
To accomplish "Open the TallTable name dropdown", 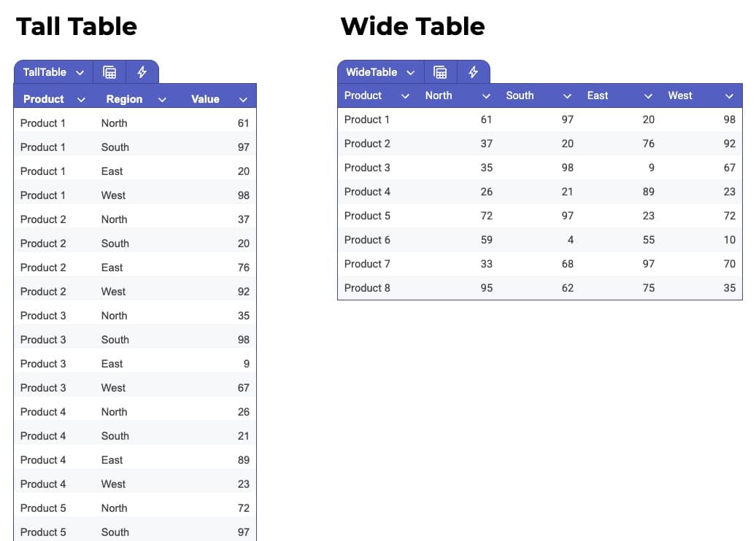I will pos(80,73).
